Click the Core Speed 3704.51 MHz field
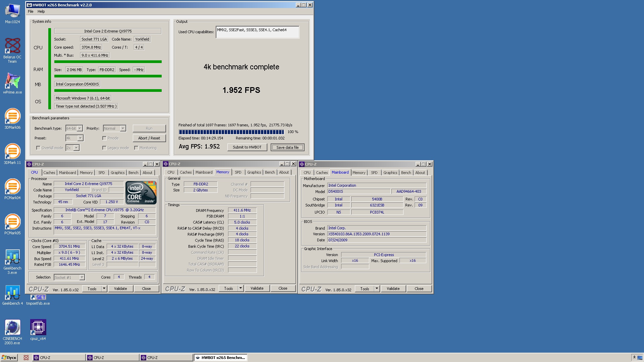The height and width of the screenshot is (362, 644). pos(69,246)
